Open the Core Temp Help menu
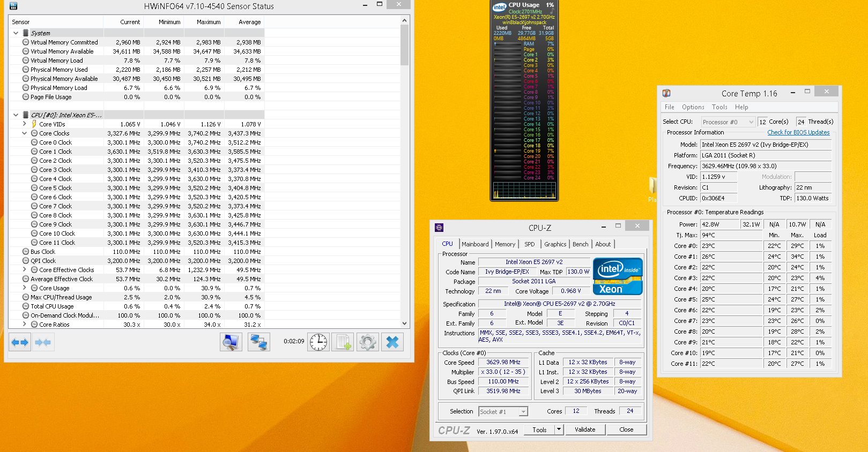This screenshot has width=868, height=452. (741, 107)
